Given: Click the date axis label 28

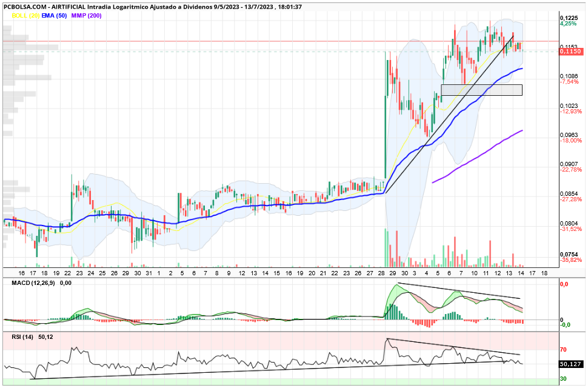Looking at the screenshot, I should [x=382, y=273].
